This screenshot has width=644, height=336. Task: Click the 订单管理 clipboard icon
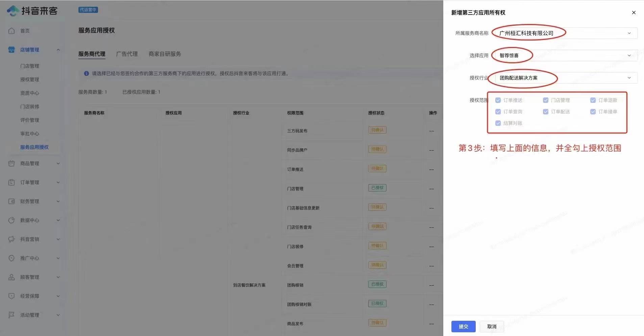pos(11,182)
